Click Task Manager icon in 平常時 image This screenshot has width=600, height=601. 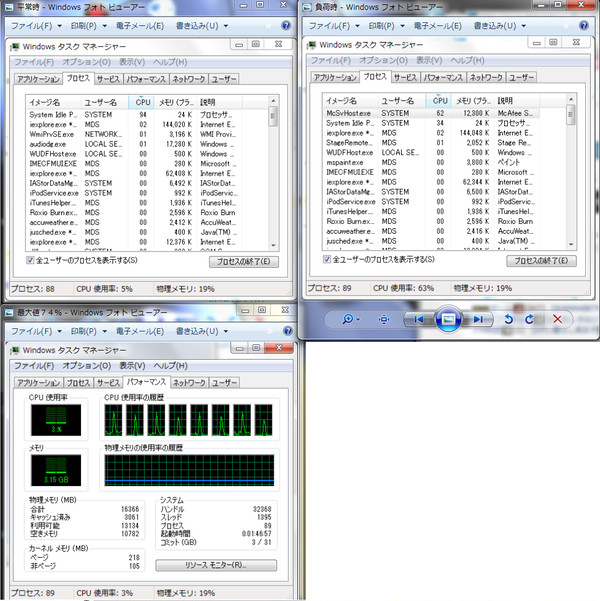pyautogui.click(x=15, y=47)
